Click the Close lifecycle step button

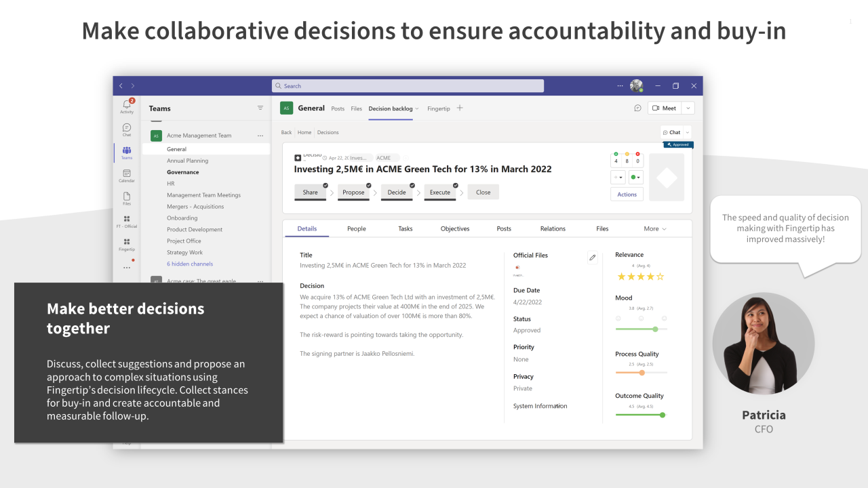tap(484, 192)
